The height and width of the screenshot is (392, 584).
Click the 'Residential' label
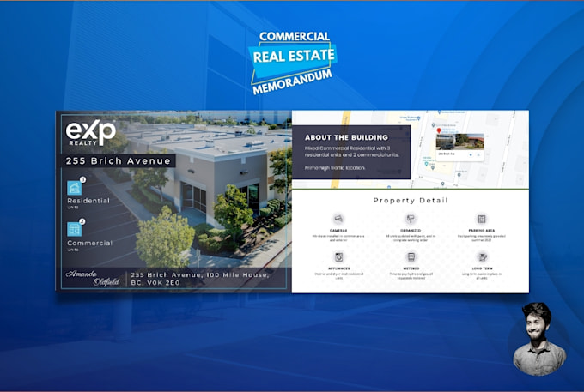(88, 201)
